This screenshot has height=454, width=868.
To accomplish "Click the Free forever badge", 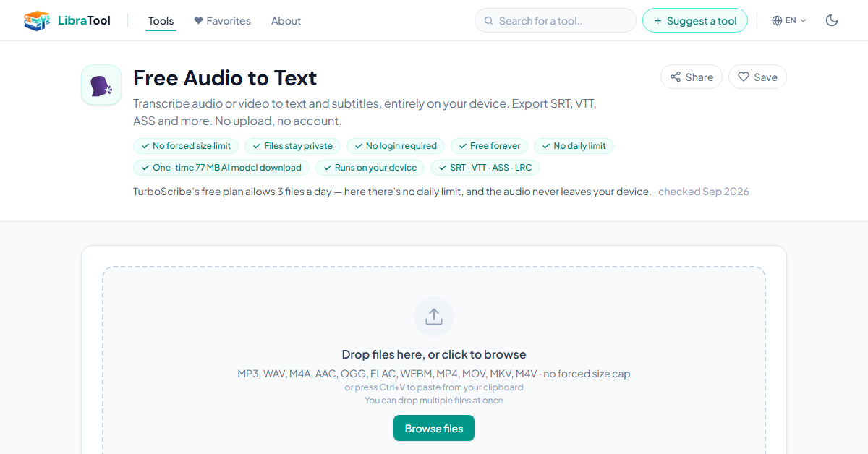I will click(x=489, y=146).
